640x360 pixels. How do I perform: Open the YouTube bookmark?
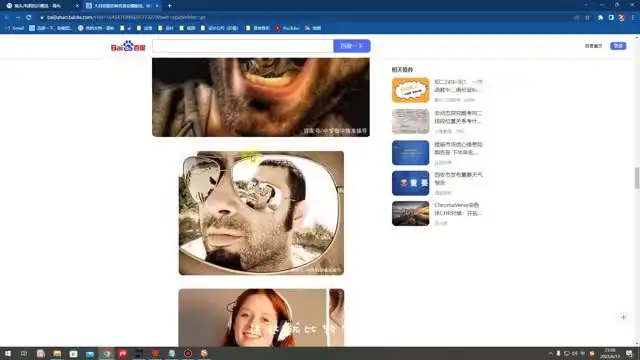(x=287, y=28)
